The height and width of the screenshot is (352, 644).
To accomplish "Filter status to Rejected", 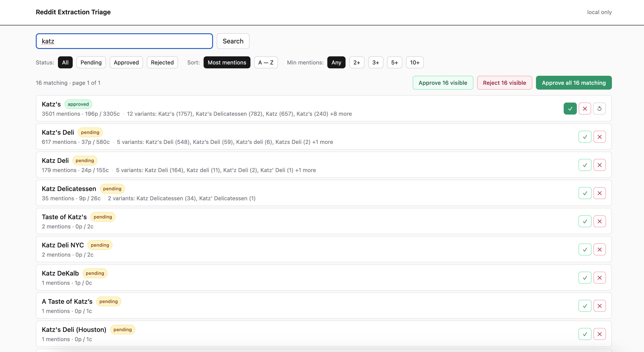I will 162,62.
